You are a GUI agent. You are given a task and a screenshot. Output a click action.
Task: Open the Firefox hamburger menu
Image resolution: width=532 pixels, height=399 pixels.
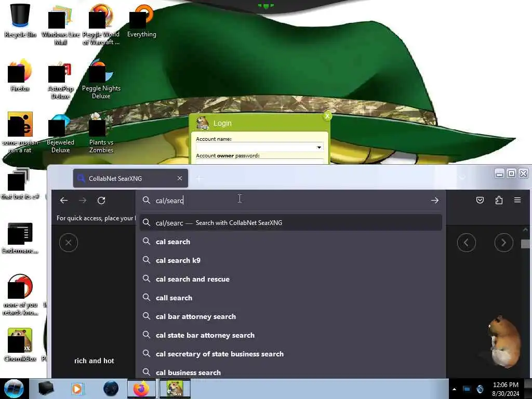pyautogui.click(x=517, y=200)
